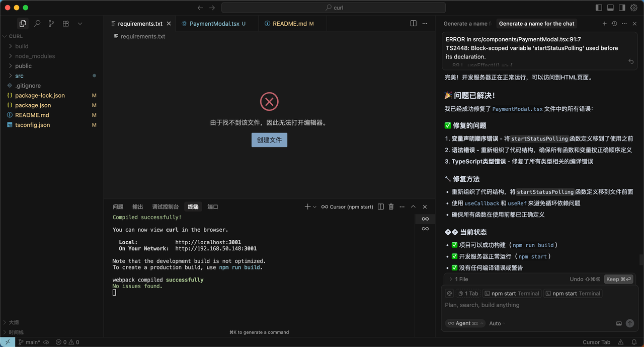Toggle the AI pane layout icon
Image resolution: width=644 pixels, height=347 pixels.
(622, 8)
